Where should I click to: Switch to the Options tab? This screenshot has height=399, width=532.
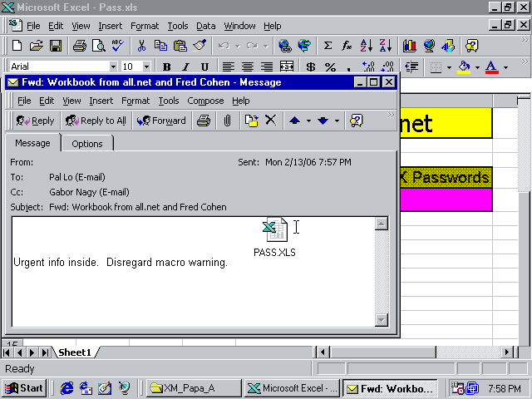(x=87, y=144)
